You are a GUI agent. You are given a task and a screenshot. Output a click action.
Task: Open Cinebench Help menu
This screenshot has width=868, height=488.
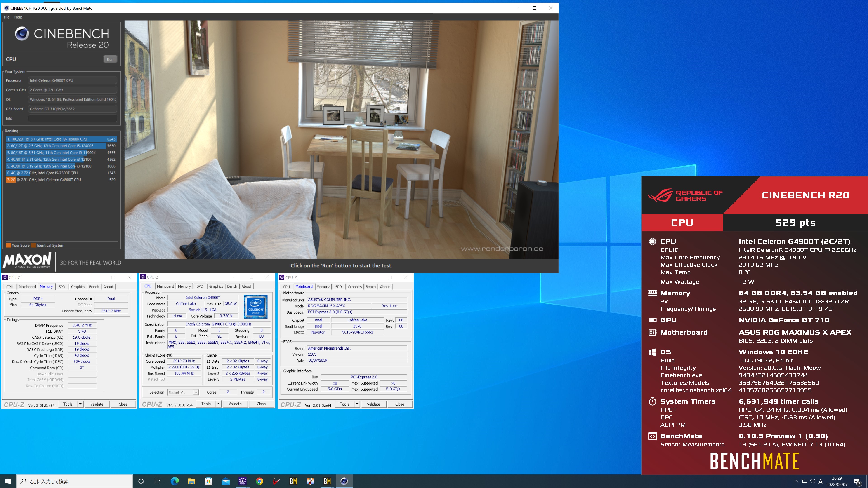(18, 17)
